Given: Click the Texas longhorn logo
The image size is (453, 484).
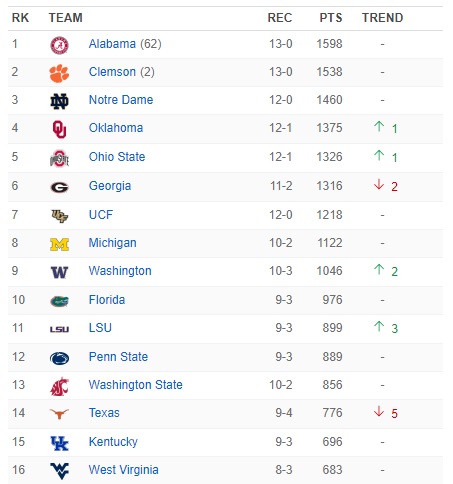Looking at the screenshot, I should coord(59,414).
